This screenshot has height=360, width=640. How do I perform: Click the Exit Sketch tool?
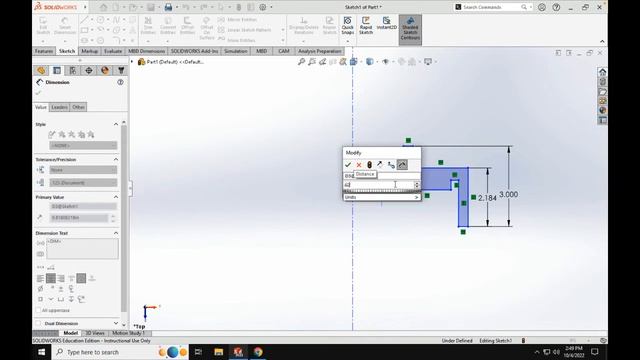(x=43, y=26)
